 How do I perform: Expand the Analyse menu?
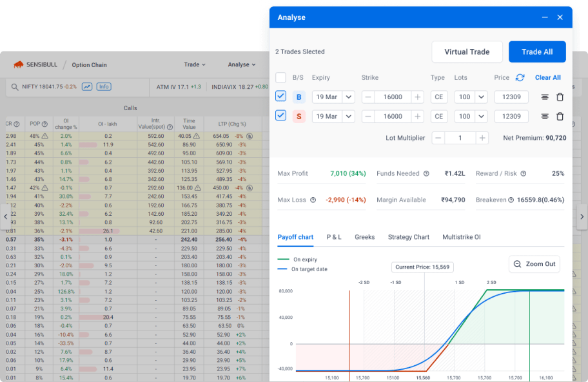coord(241,64)
